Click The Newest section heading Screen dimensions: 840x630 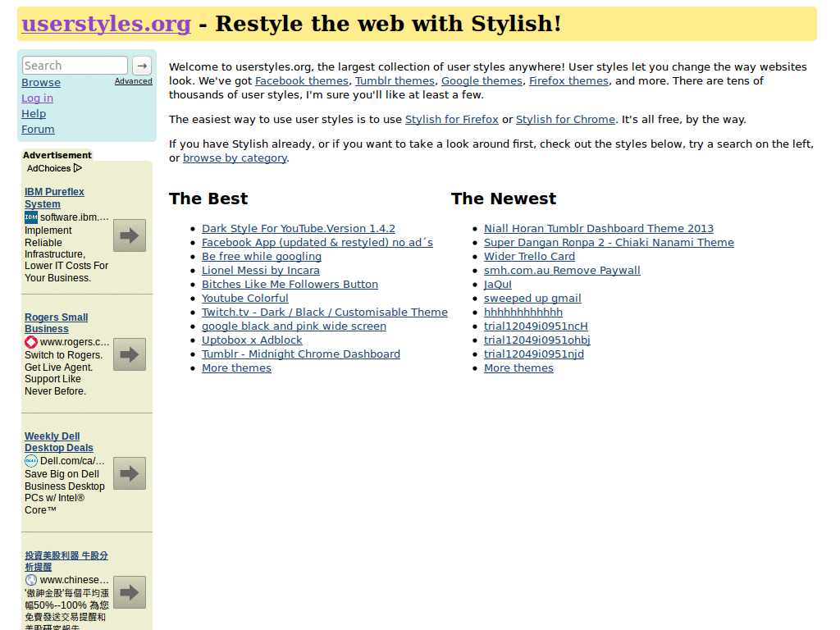tap(504, 199)
